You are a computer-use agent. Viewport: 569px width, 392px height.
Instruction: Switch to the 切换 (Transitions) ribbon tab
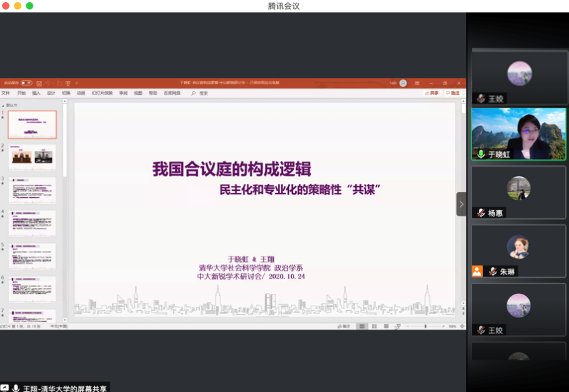point(66,93)
